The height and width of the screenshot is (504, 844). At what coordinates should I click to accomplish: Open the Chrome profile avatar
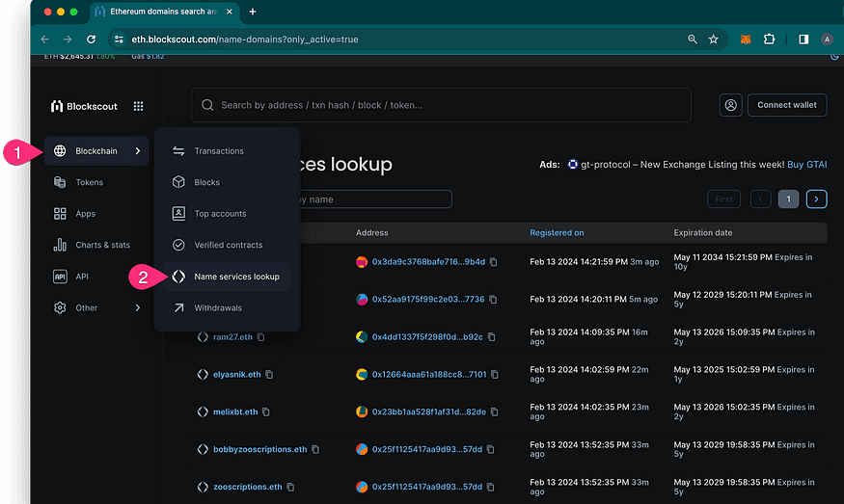[827, 40]
